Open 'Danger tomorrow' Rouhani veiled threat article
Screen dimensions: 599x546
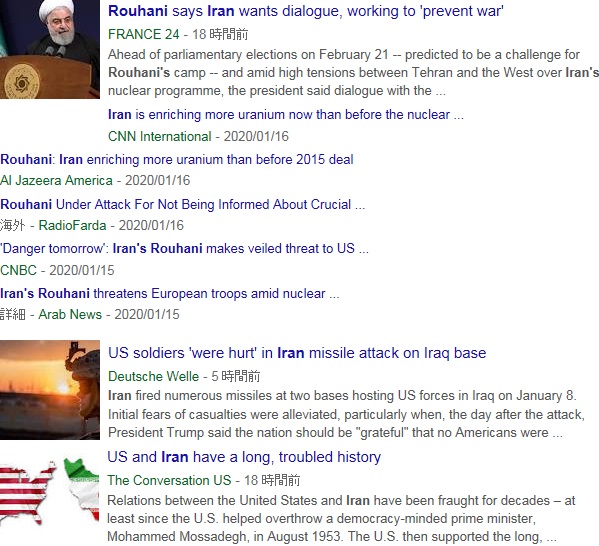pyautogui.click(x=185, y=249)
